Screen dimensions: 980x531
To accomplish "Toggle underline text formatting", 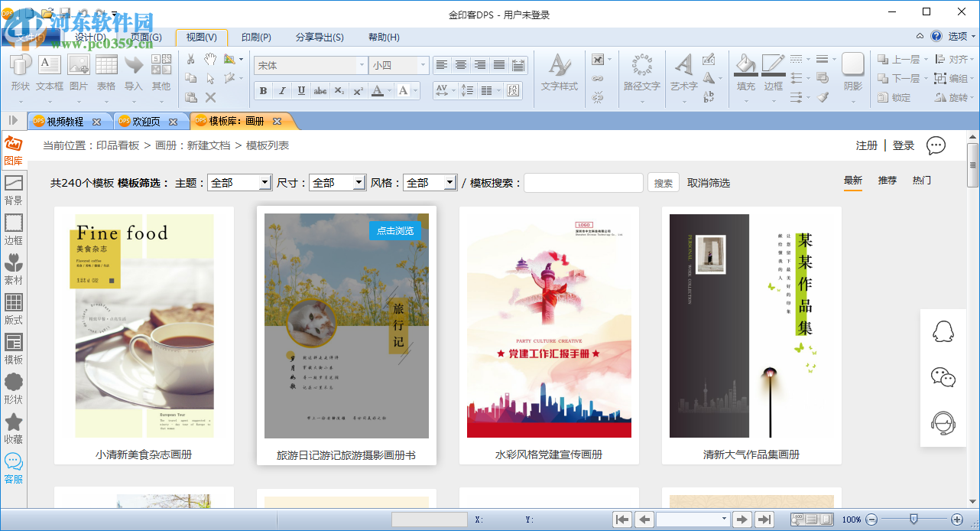I will (301, 91).
